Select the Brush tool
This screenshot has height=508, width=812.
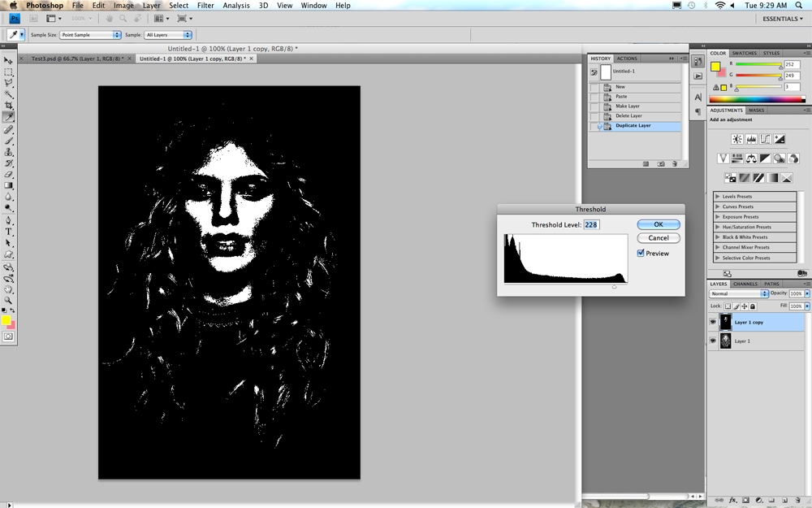(8, 141)
